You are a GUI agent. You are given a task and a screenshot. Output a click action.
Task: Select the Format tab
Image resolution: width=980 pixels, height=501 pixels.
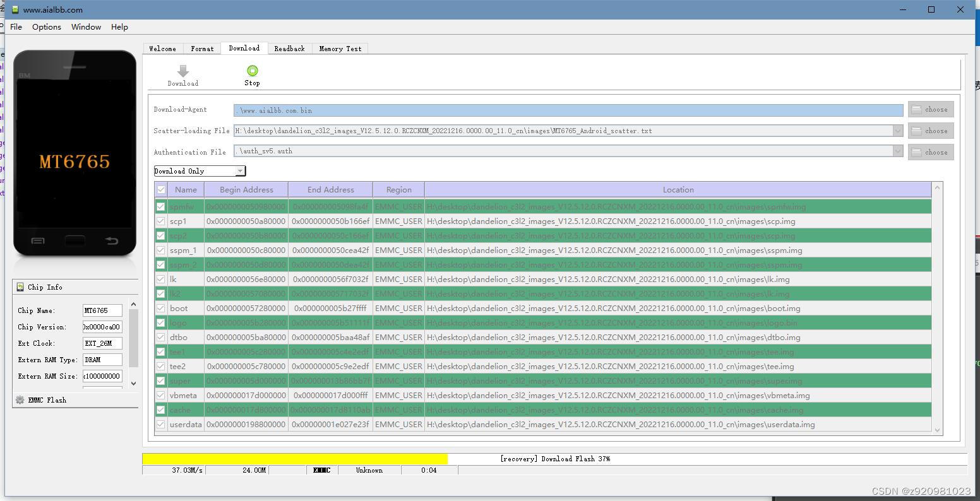[x=202, y=49]
